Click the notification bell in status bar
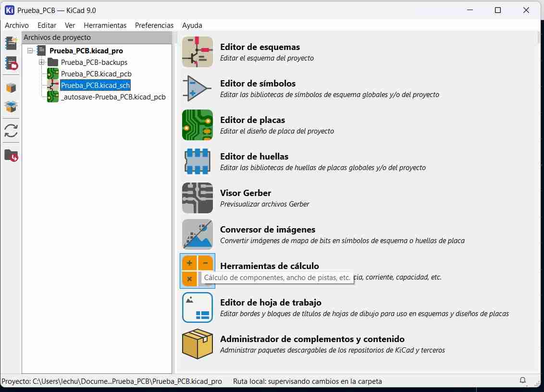The height and width of the screenshot is (392, 544). point(523,380)
